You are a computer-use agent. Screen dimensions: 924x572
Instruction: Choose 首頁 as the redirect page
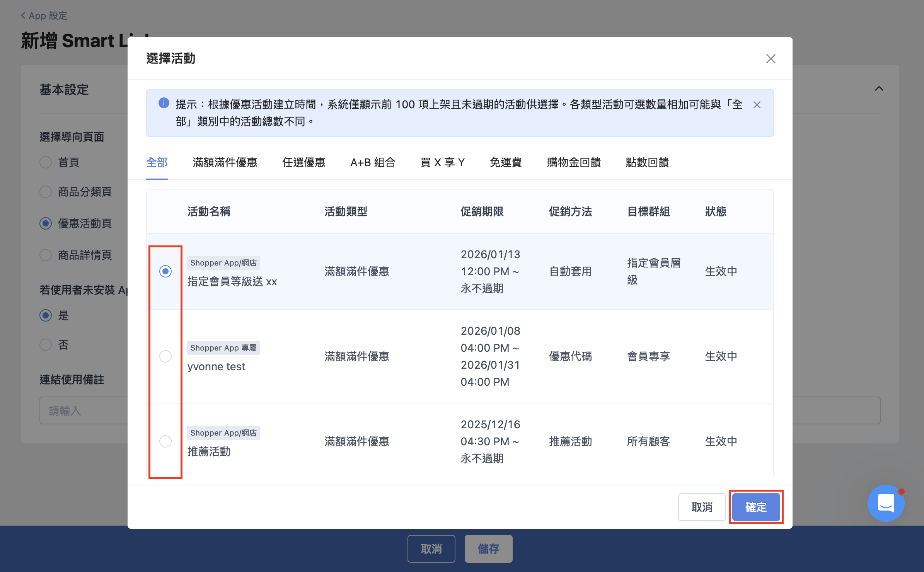tap(46, 162)
